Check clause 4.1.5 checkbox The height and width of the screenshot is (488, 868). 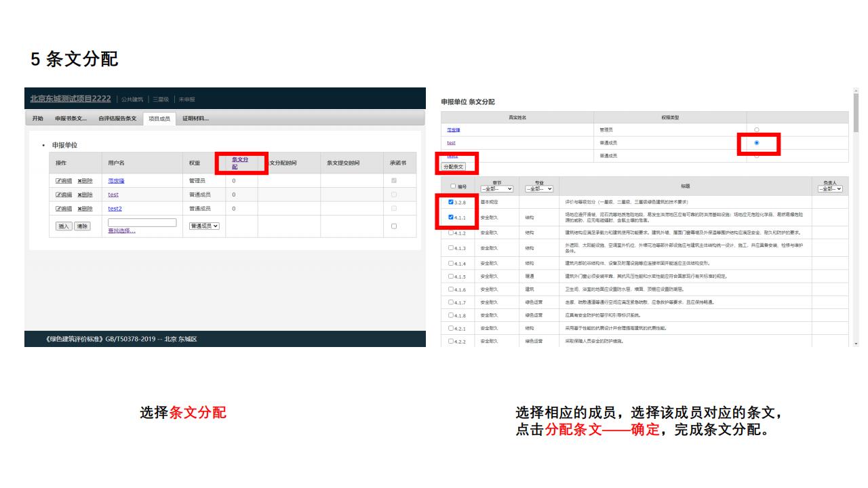click(x=452, y=276)
